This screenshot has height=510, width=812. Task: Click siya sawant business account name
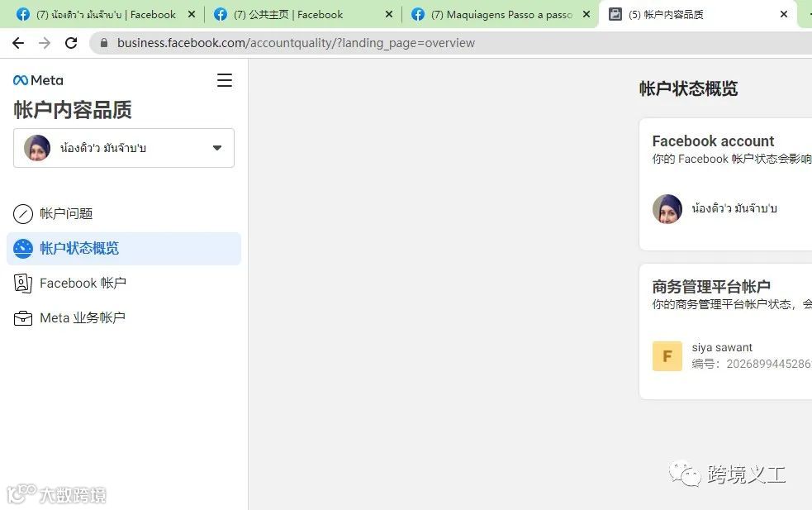click(x=722, y=348)
